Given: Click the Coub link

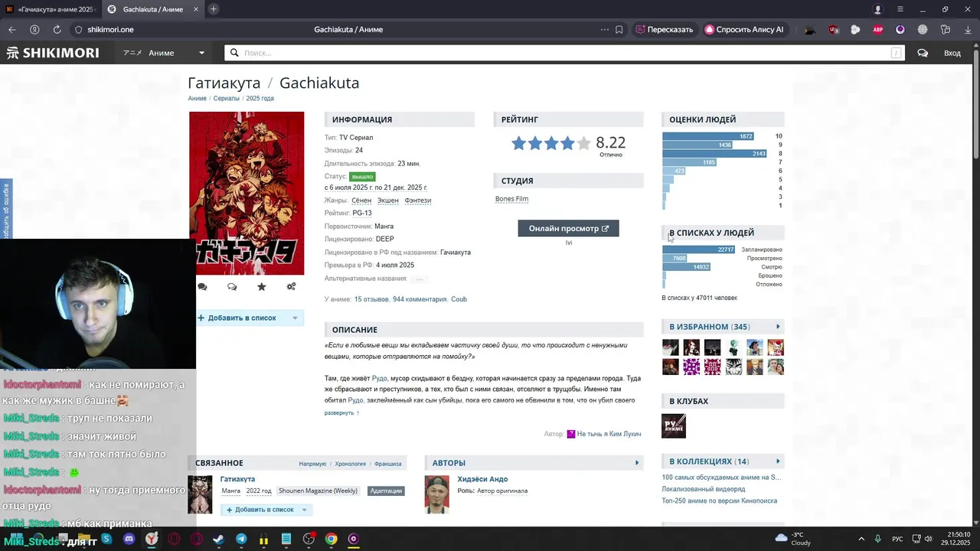Looking at the screenshot, I should click(x=459, y=299).
